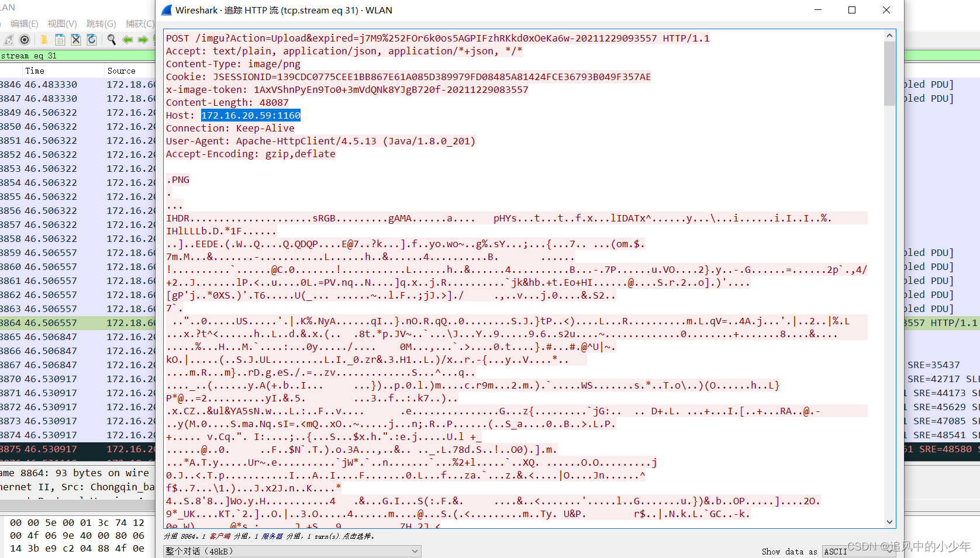Click 'Ethernet II, Src: Chongqin' detail row

(77, 487)
